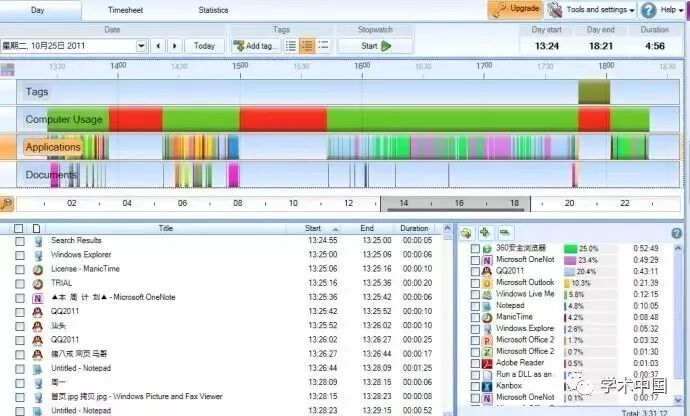Screen dimensions: 690x416
Task: Open the Timesheet tab
Action: pyautogui.click(x=125, y=10)
